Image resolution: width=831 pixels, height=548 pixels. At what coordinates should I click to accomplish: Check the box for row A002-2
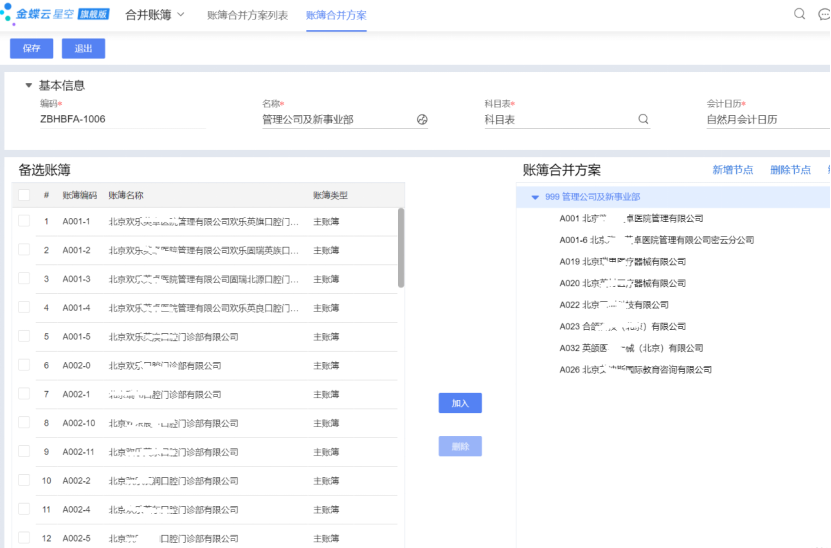24,480
